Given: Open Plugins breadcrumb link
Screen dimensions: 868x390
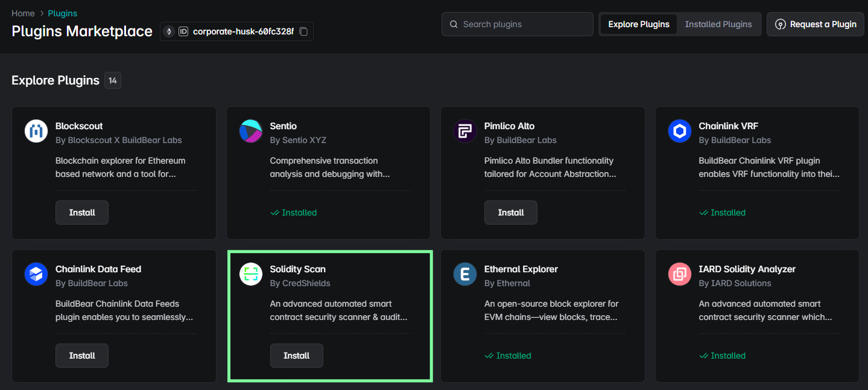Looking at the screenshot, I should tap(63, 13).
